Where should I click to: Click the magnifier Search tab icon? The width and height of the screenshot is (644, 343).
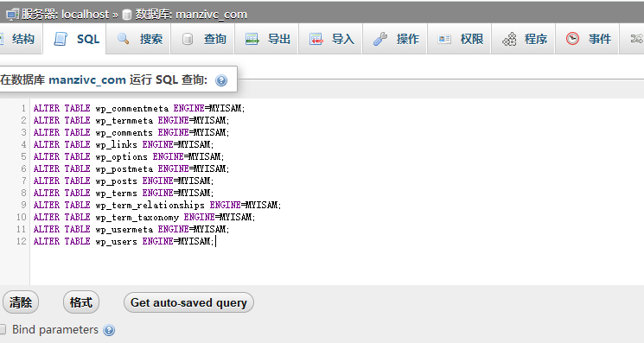124,39
